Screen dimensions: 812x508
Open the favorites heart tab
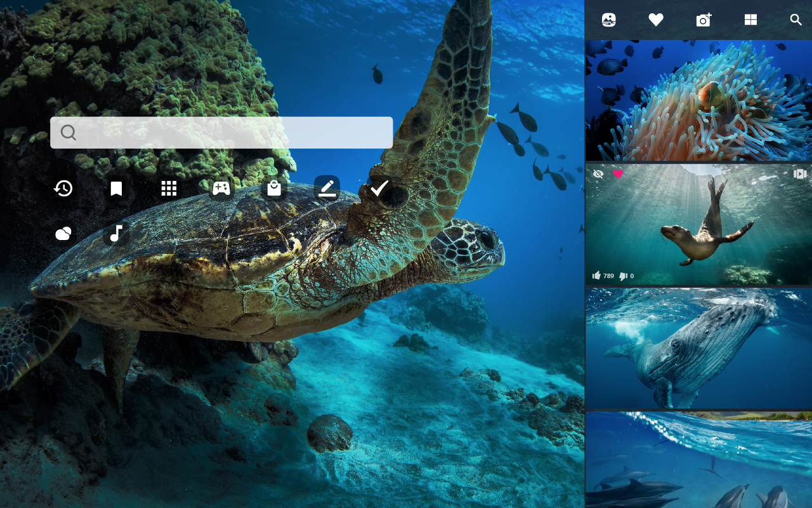tap(656, 20)
